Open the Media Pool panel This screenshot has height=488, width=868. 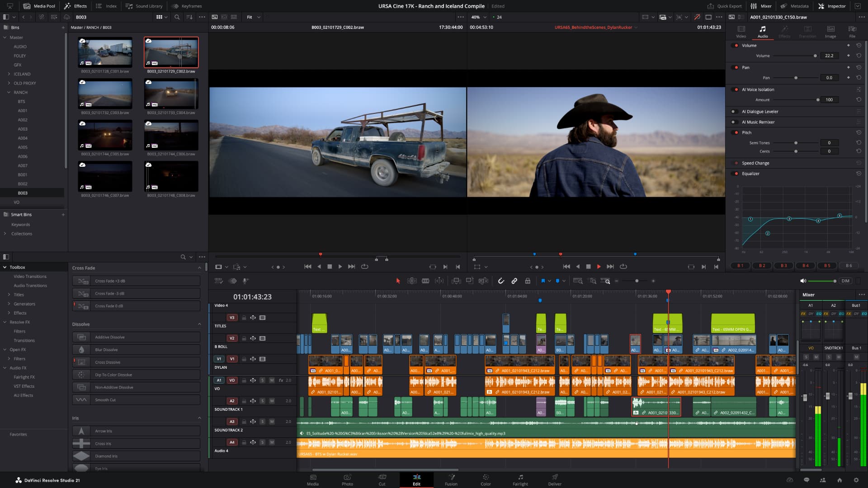point(42,6)
